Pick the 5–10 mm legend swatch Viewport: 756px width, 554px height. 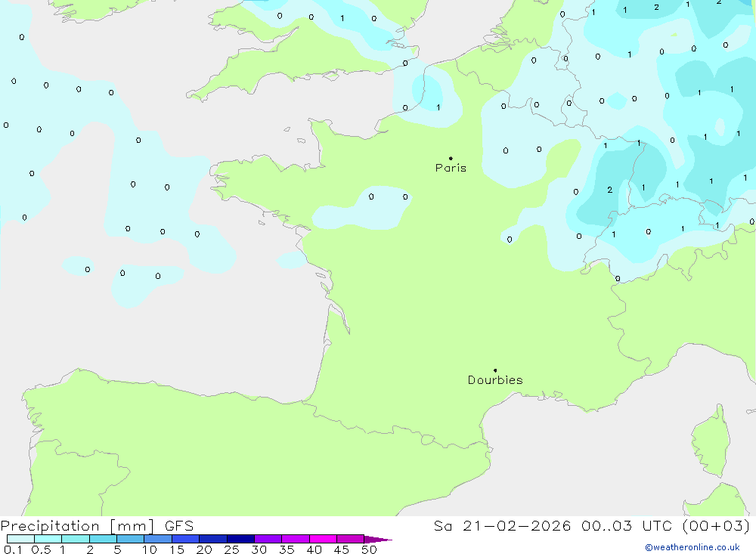tap(131, 539)
